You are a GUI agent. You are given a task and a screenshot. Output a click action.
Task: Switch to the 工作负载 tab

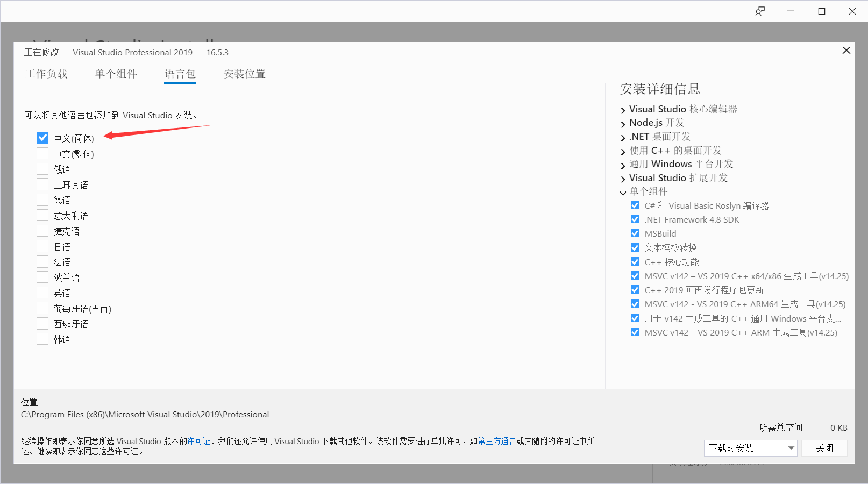tap(47, 74)
